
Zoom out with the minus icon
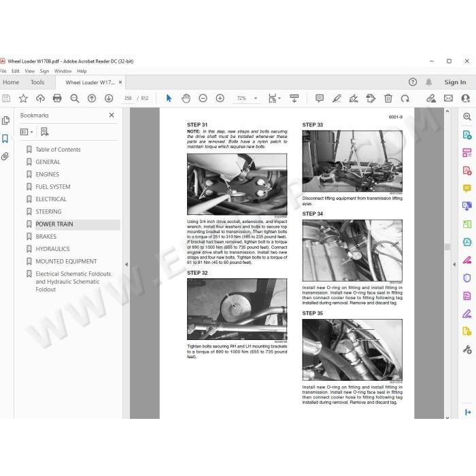(203, 99)
